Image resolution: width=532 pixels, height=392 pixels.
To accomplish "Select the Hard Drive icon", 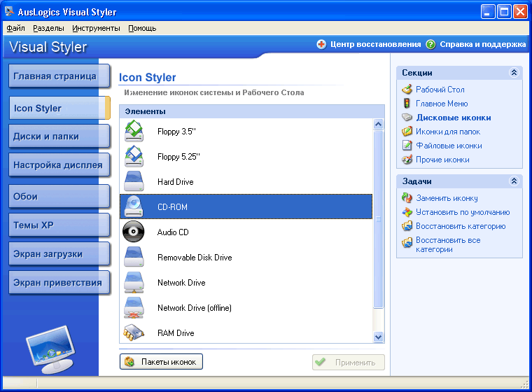I will click(x=134, y=182).
